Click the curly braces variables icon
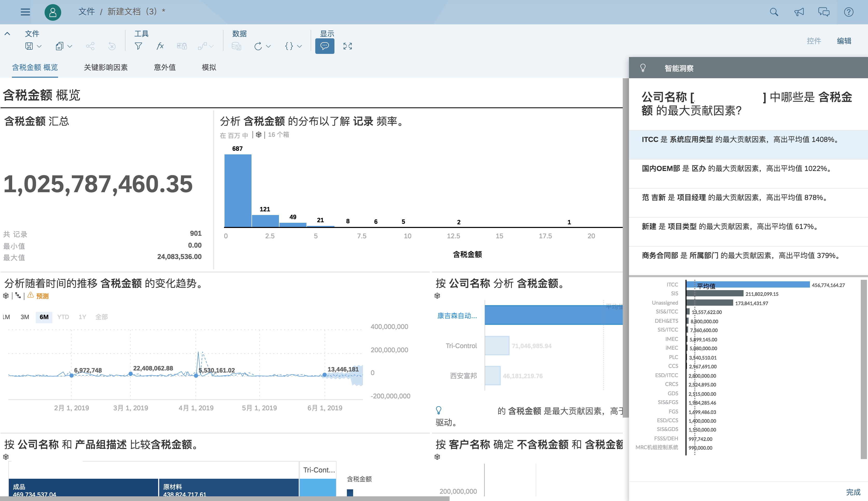Image resolution: width=868 pixels, height=501 pixels. (289, 46)
